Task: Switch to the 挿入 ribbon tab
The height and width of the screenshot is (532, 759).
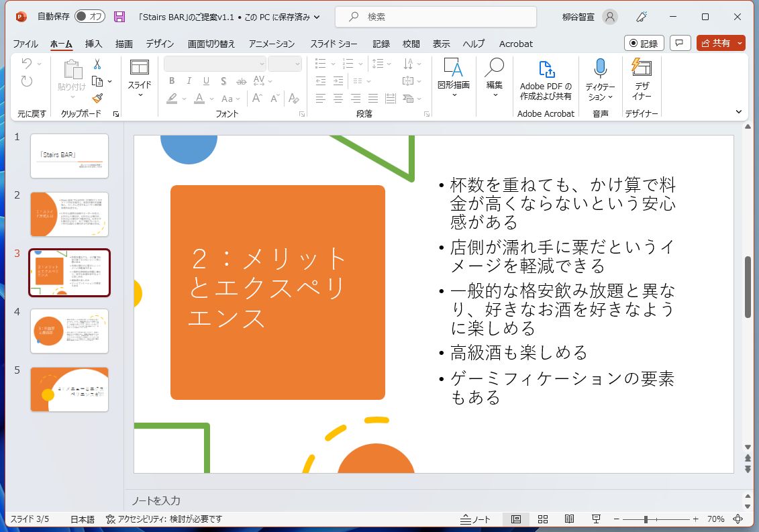Action: [93, 44]
